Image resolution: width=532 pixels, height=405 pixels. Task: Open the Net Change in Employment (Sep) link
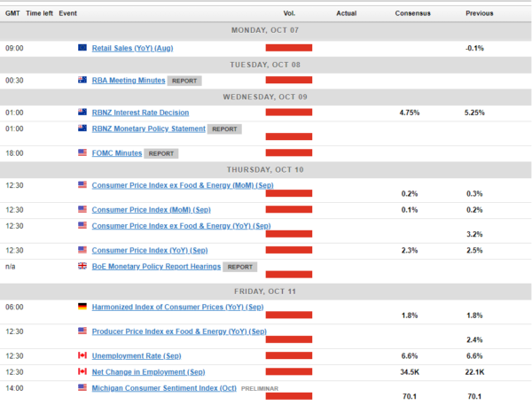(x=148, y=371)
